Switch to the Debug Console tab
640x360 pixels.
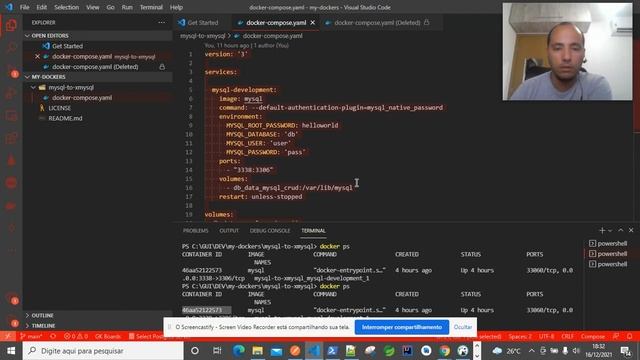(270, 231)
